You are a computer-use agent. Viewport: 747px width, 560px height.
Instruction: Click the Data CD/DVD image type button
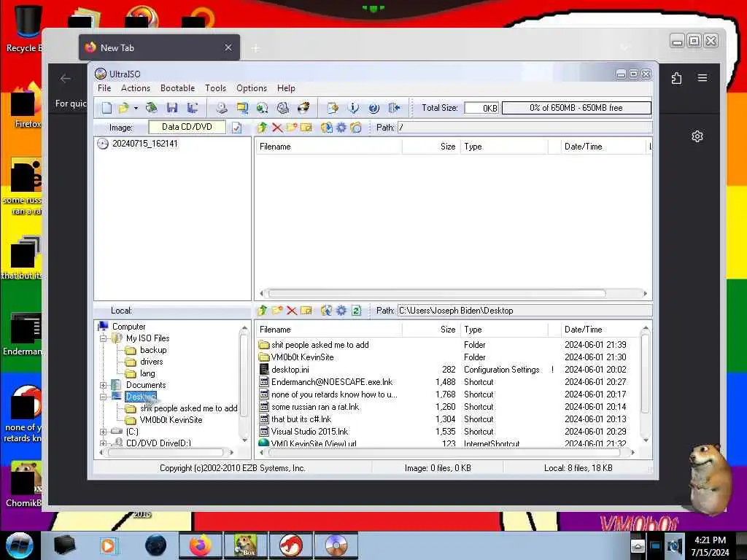coord(187,127)
